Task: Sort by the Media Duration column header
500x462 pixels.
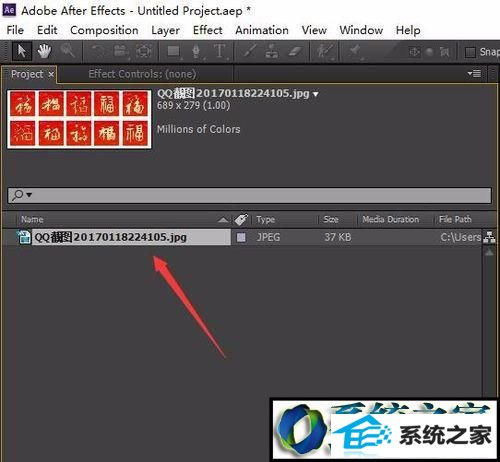Action: 390,219
